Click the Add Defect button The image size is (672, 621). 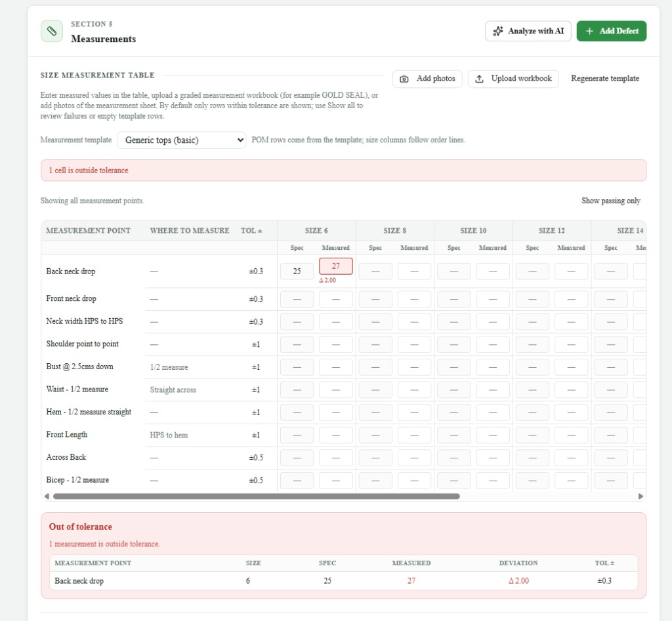(x=612, y=31)
